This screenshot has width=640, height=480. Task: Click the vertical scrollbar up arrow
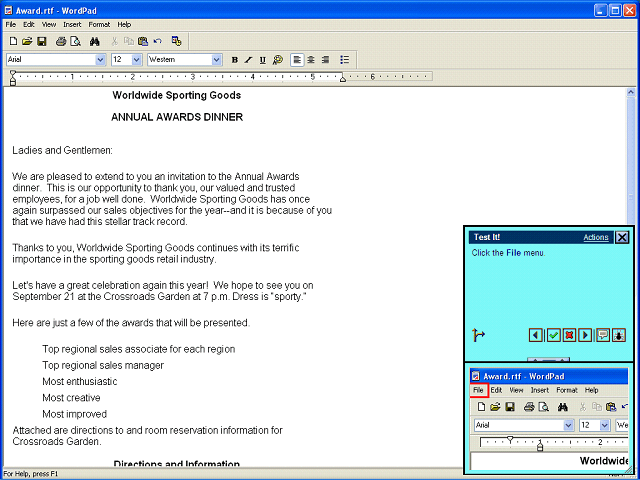[x=631, y=93]
